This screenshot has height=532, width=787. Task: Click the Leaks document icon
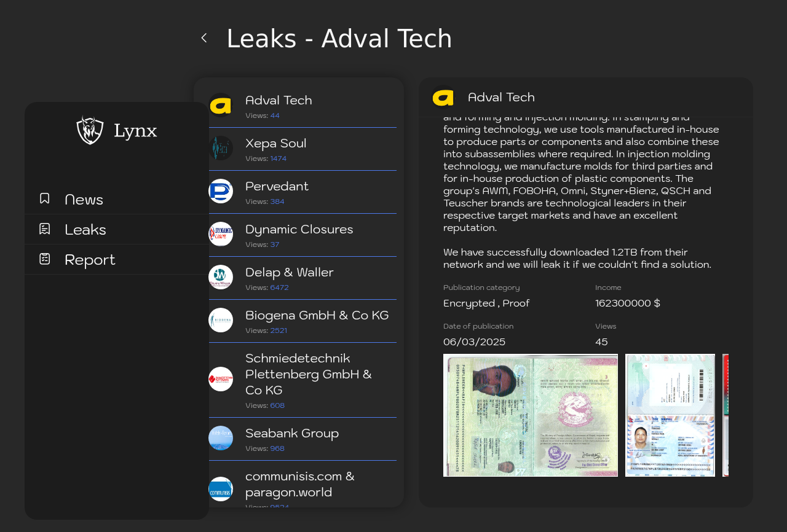[45, 229]
